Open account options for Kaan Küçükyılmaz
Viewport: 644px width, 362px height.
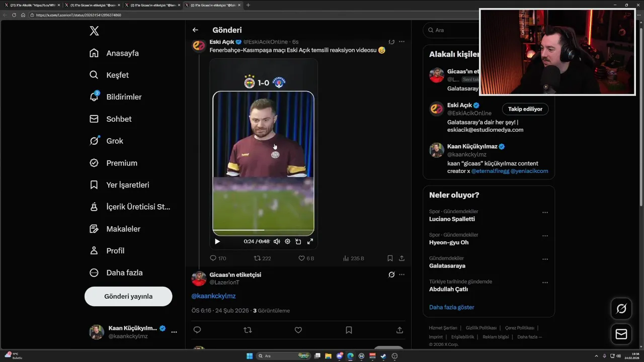(x=174, y=332)
